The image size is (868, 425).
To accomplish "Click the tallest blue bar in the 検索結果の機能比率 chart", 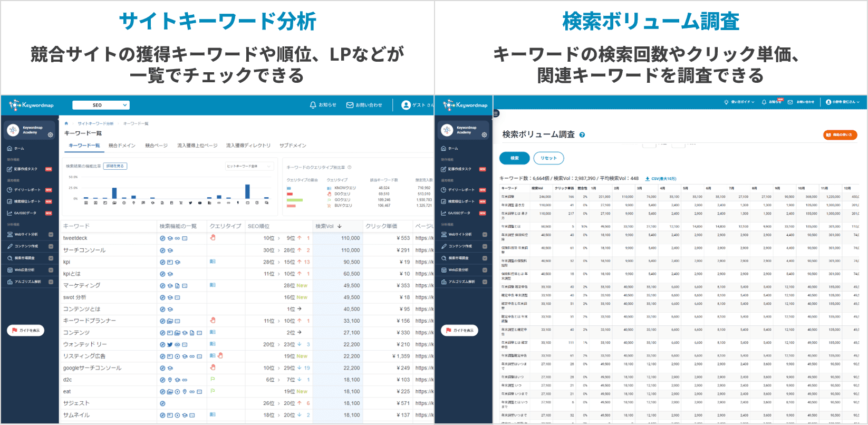I will tap(247, 191).
